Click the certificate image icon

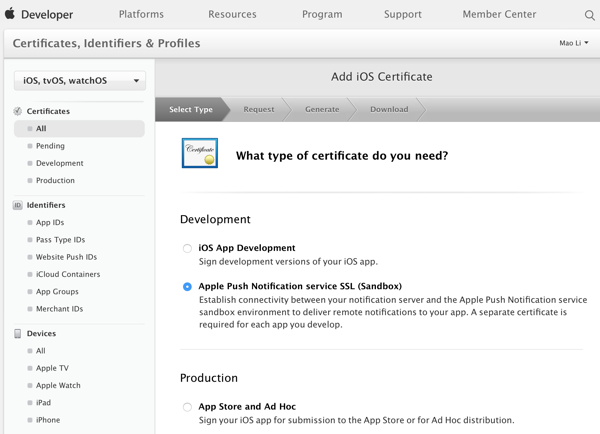pos(200,154)
